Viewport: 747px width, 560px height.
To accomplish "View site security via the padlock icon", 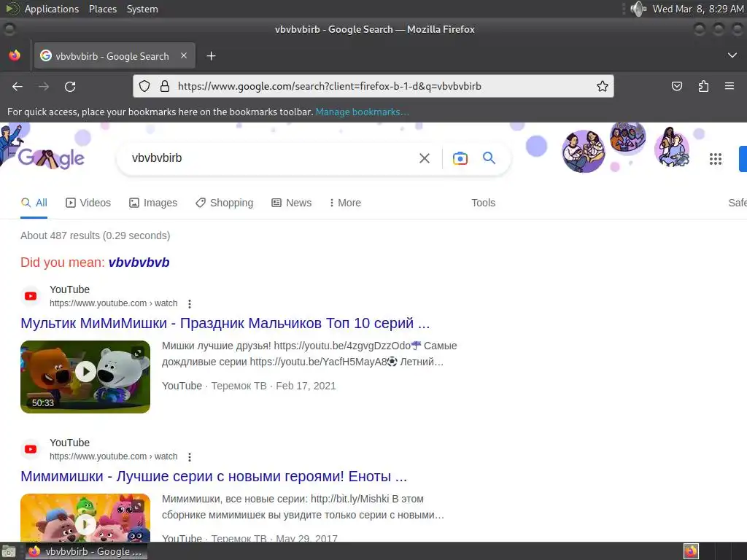I will tap(165, 86).
